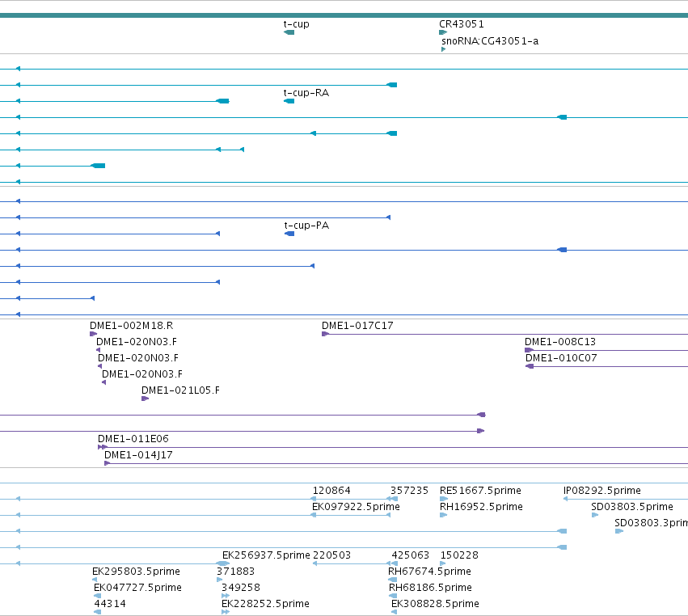Click the DME1-011E06 double arrow glyph
Image resolution: width=688 pixels, height=616 pixels.
(103, 447)
